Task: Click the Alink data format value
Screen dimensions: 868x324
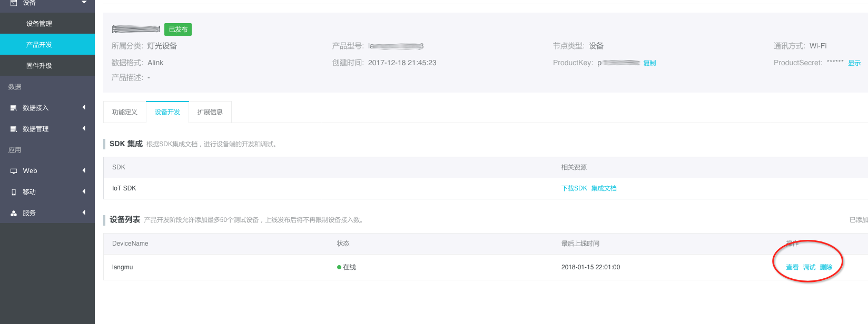Action: (155, 63)
